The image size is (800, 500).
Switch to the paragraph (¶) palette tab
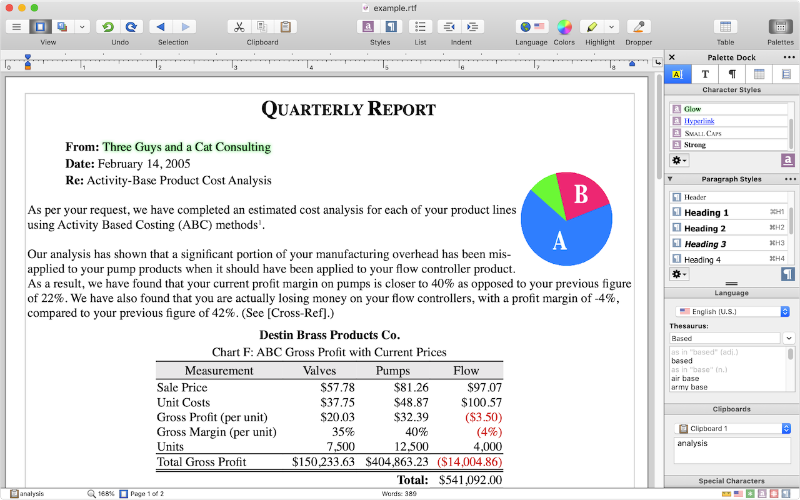pos(732,74)
